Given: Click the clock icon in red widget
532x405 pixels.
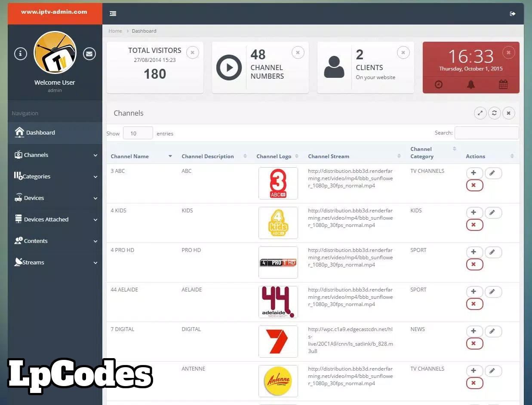Looking at the screenshot, I should tap(438, 85).
